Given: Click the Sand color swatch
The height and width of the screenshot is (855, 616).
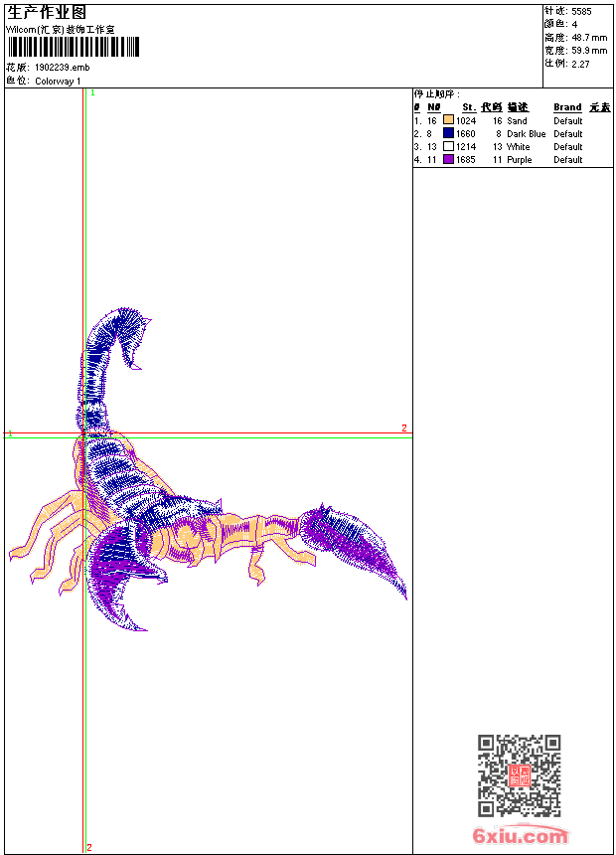Looking at the screenshot, I should (448, 120).
